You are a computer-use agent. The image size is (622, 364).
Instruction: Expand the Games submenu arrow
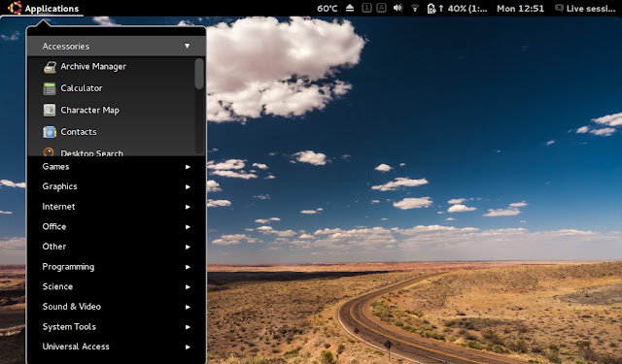188,167
